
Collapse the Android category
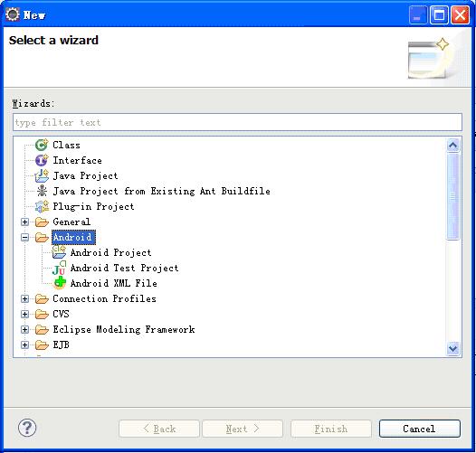(x=25, y=237)
